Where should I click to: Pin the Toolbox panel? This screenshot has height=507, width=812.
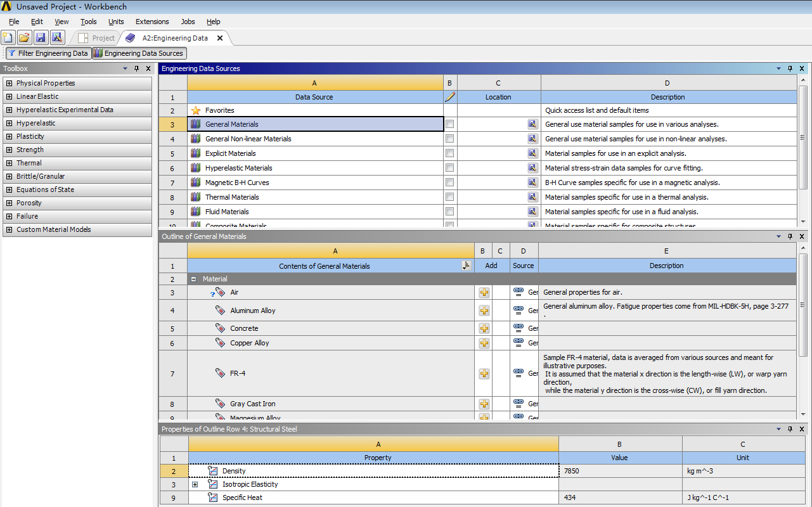(136, 68)
